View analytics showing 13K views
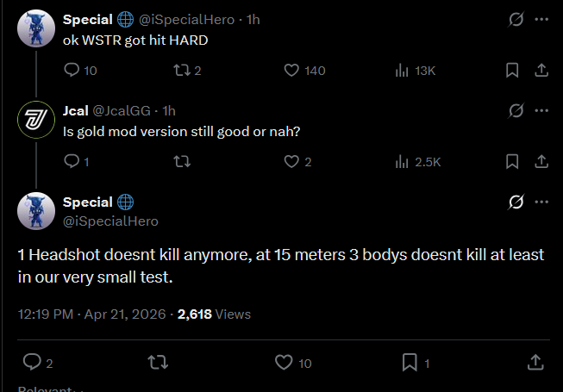This screenshot has width=563, height=392. pos(401,70)
